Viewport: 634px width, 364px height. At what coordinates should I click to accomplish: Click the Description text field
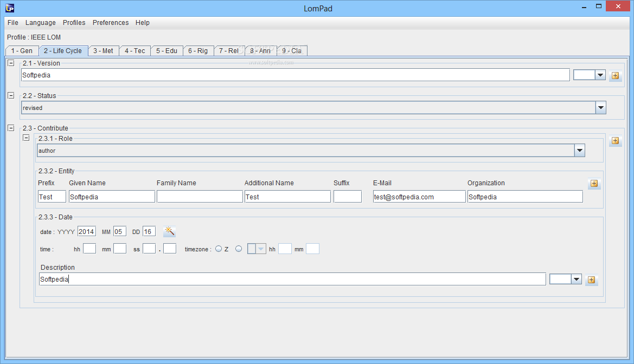(292, 279)
